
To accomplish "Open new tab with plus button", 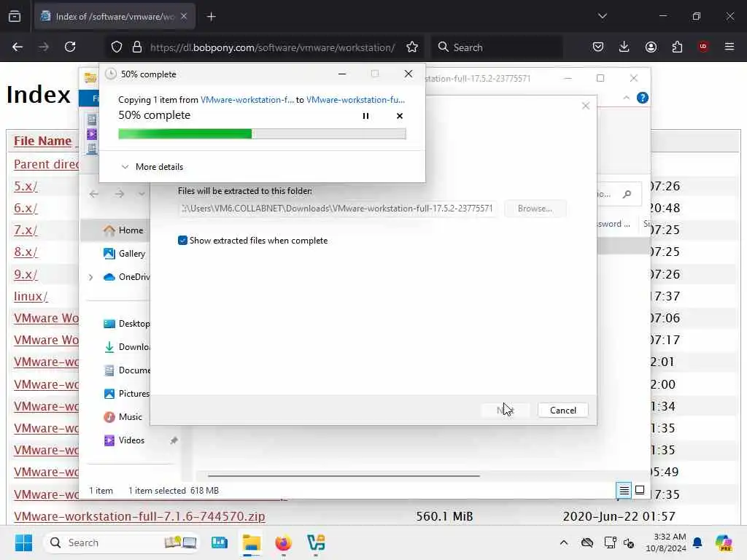I will tap(211, 17).
